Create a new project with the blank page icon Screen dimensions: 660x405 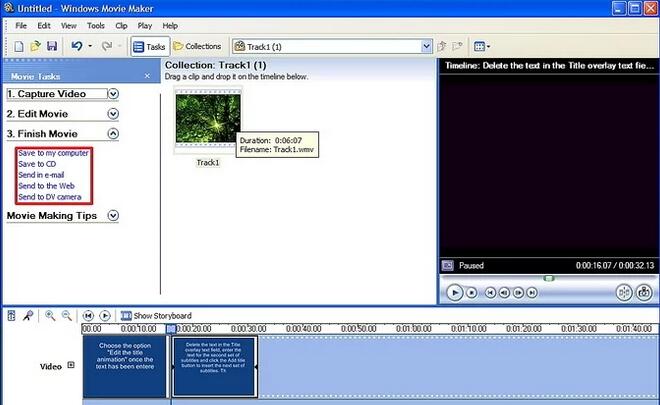coord(19,46)
